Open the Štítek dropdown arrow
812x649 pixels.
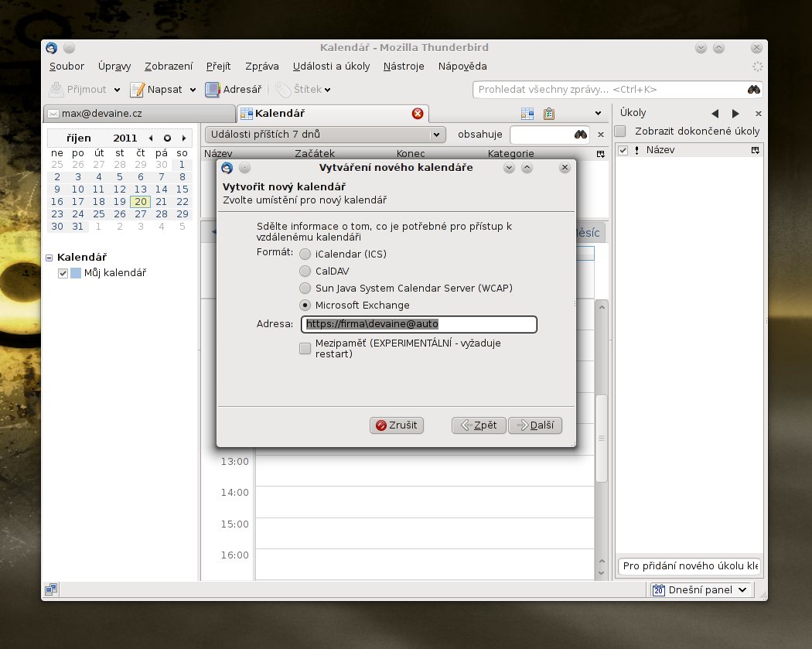(x=327, y=91)
